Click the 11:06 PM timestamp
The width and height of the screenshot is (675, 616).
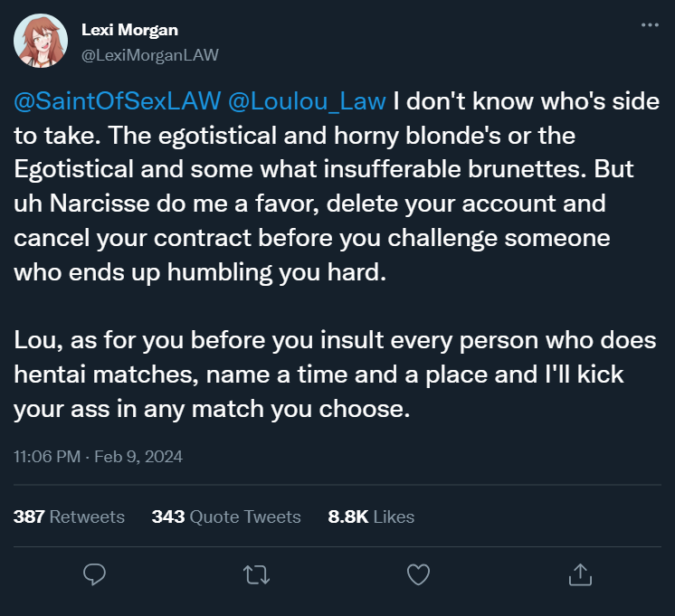(46, 457)
